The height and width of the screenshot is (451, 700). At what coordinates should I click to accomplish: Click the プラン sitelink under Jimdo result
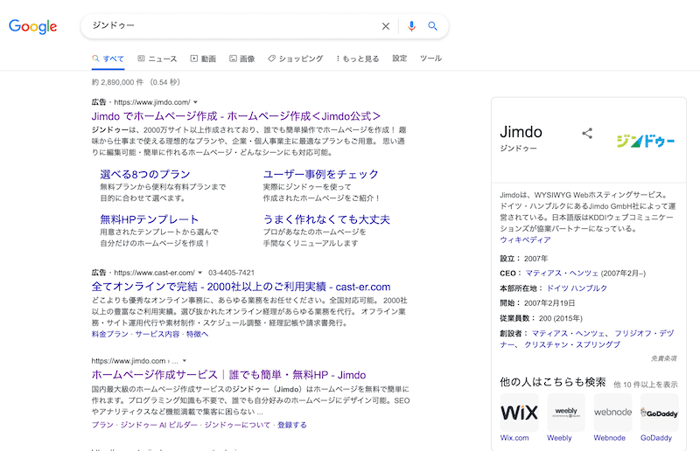(102, 425)
